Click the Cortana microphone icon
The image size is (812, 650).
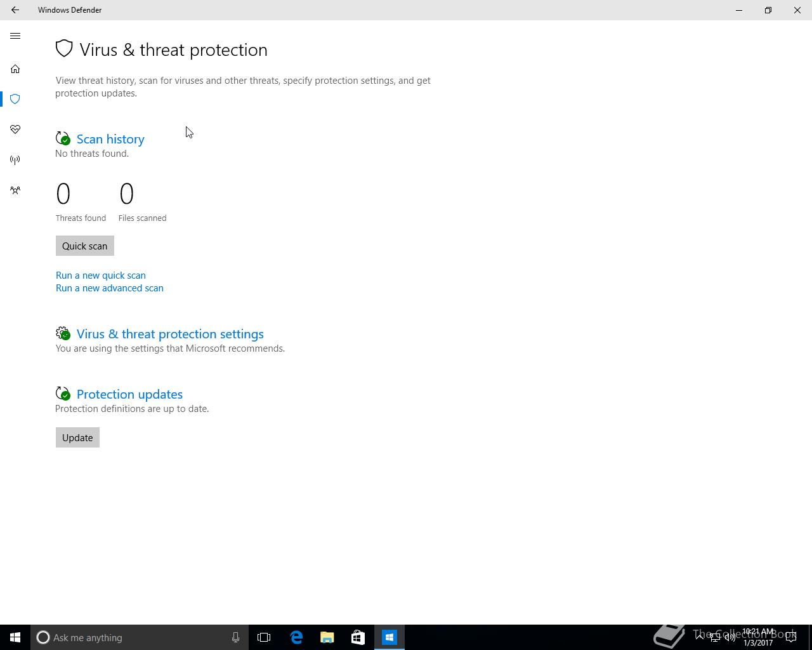pyautogui.click(x=235, y=637)
